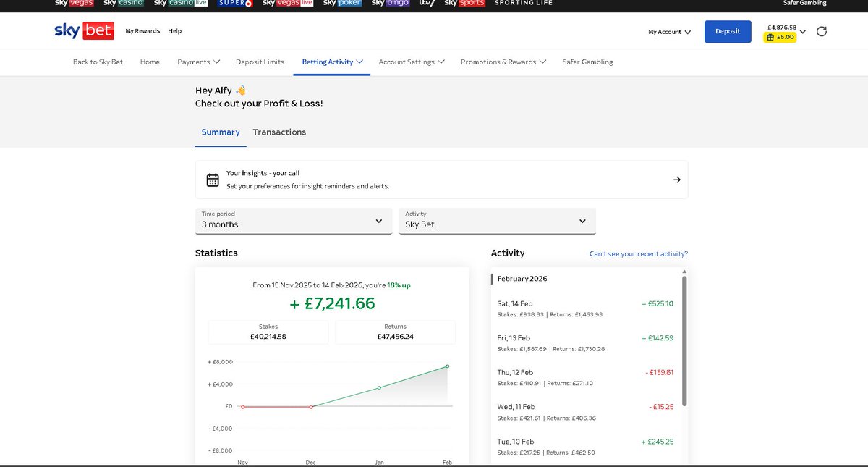Open the Sky Casino Live brand link

(181, 3)
